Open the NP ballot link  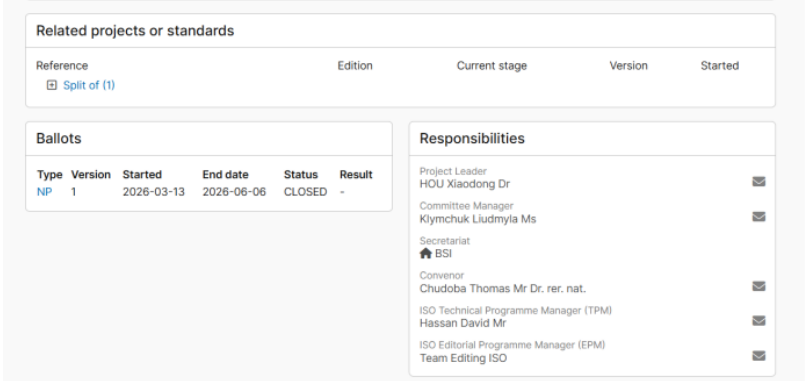(x=44, y=192)
